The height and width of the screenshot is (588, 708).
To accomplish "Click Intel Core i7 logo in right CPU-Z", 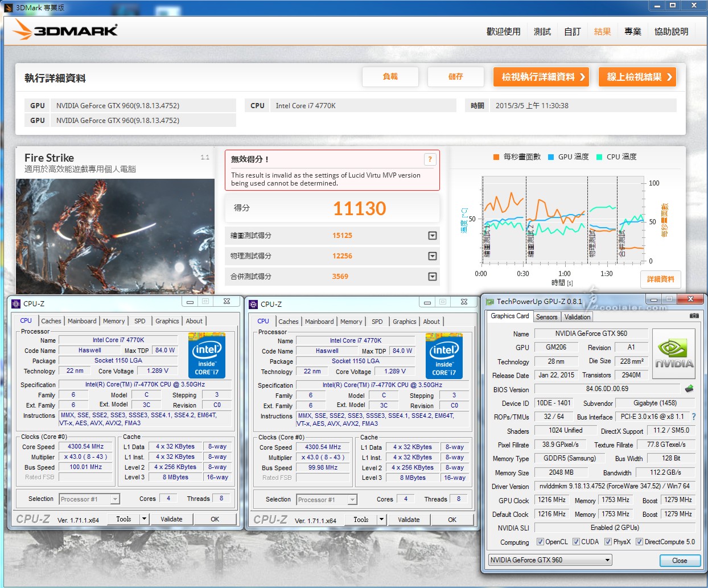I will (444, 356).
